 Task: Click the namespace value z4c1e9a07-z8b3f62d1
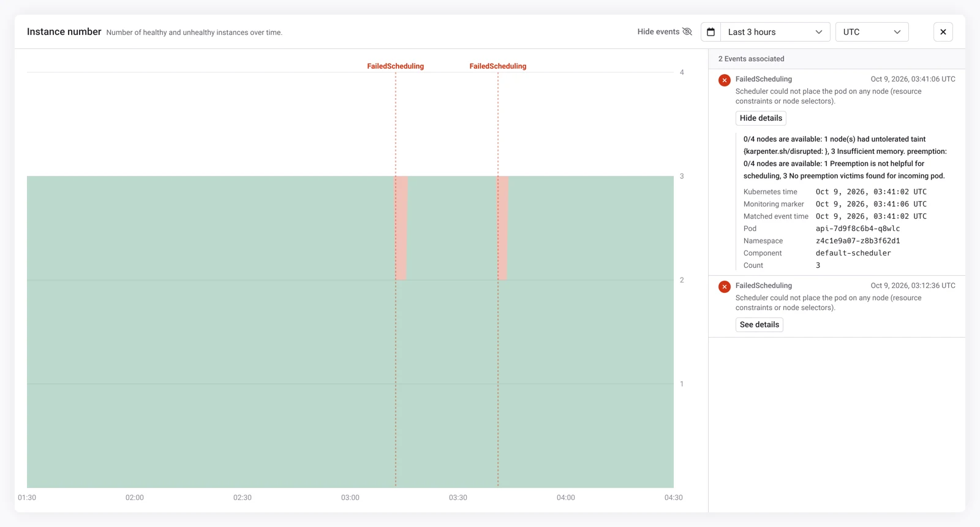pyautogui.click(x=858, y=241)
